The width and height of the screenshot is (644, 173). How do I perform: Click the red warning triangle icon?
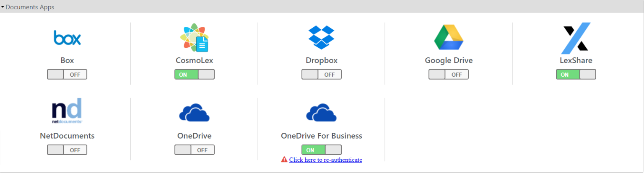(x=284, y=160)
